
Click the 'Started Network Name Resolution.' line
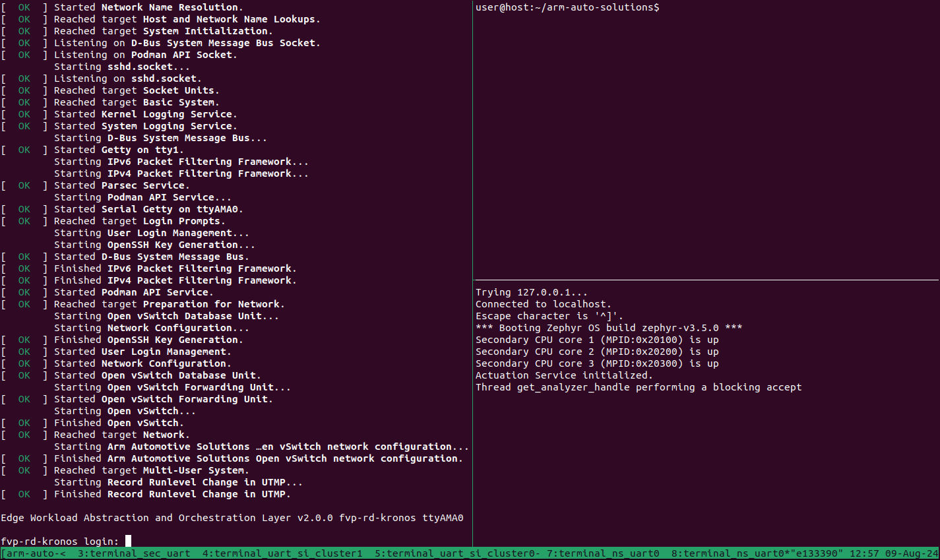pos(148,7)
